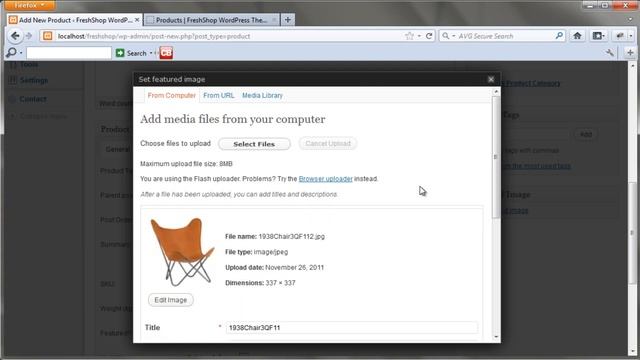The image size is (640, 360).
Task: Click the Edit Image button
Action: [x=171, y=300]
